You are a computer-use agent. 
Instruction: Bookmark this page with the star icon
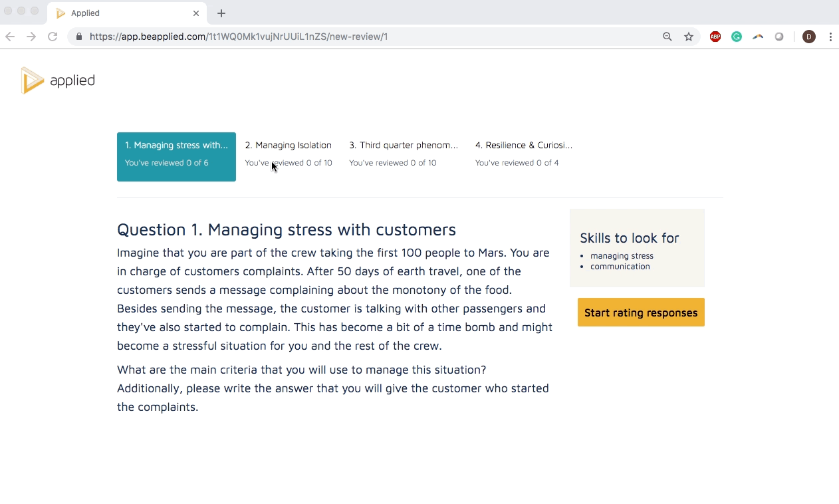coord(689,37)
